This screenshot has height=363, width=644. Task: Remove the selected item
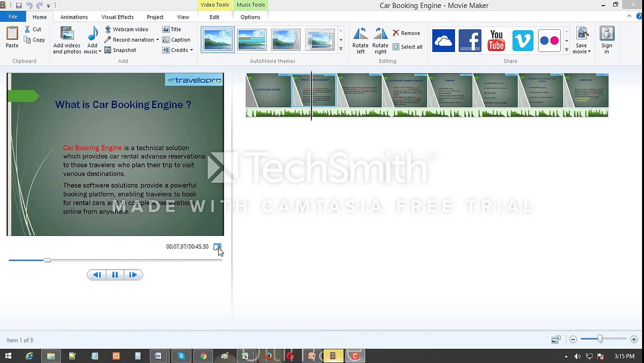(x=406, y=33)
